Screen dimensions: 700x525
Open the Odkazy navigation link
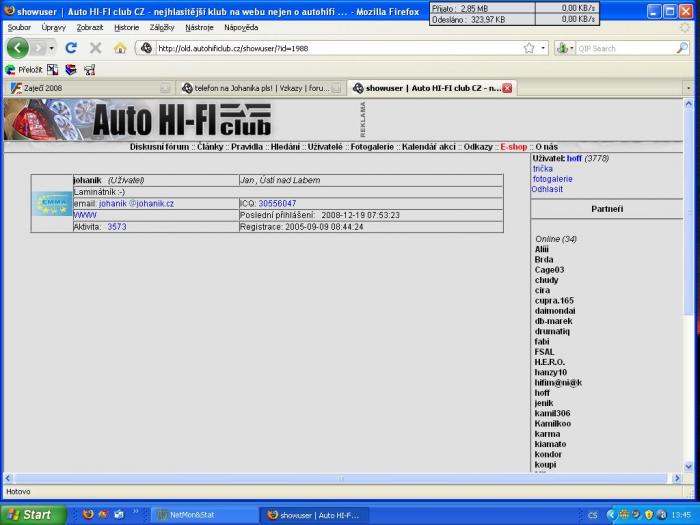(x=478, y=147)
